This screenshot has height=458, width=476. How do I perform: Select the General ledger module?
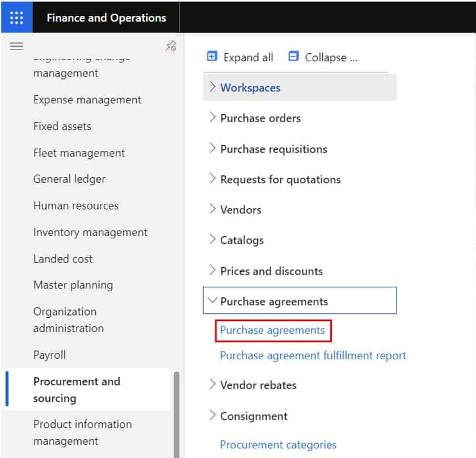point(69,179)
